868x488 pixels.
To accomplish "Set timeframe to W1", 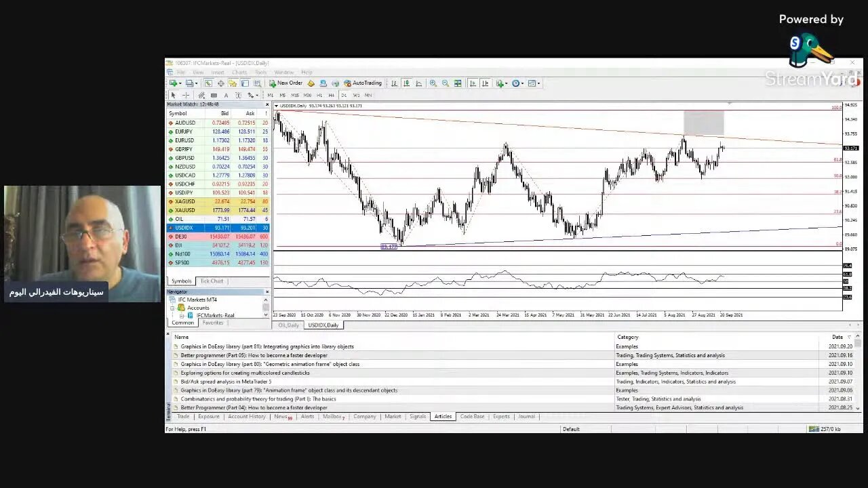I will [x=356, y=96].
